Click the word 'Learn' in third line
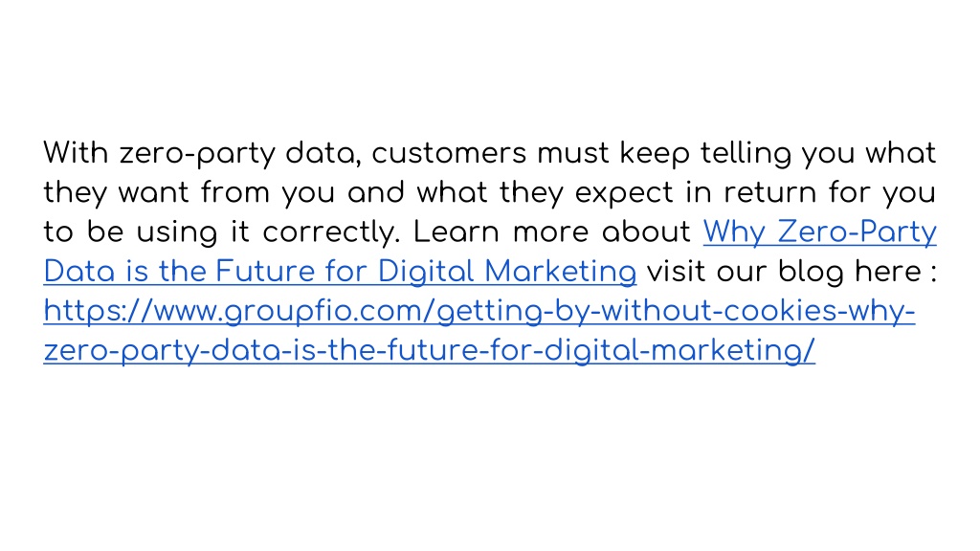 pyautogui.click(x=457, y=232)
